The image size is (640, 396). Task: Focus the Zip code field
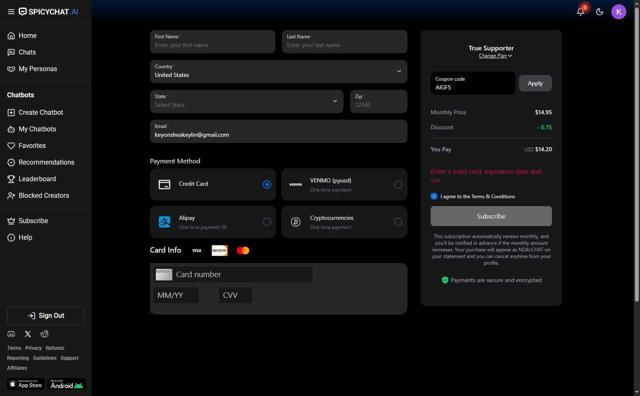click(378, 101)
